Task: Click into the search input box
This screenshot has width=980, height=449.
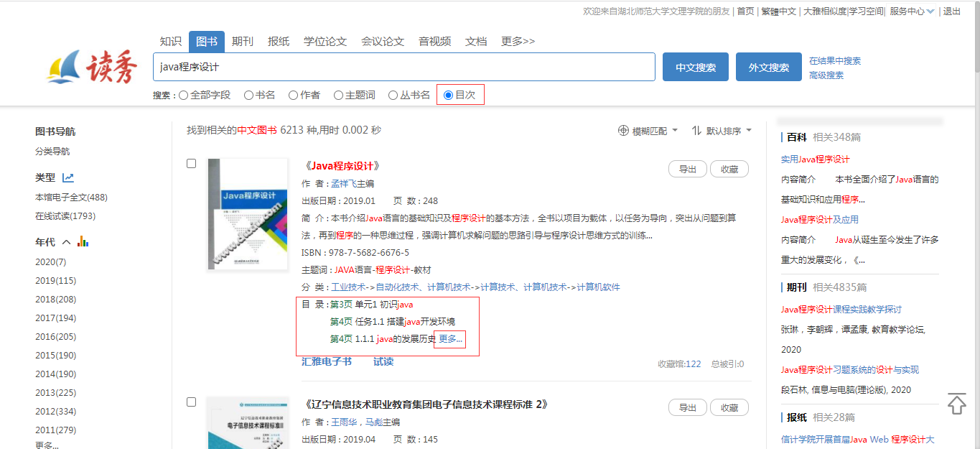Action: (403, 67)
